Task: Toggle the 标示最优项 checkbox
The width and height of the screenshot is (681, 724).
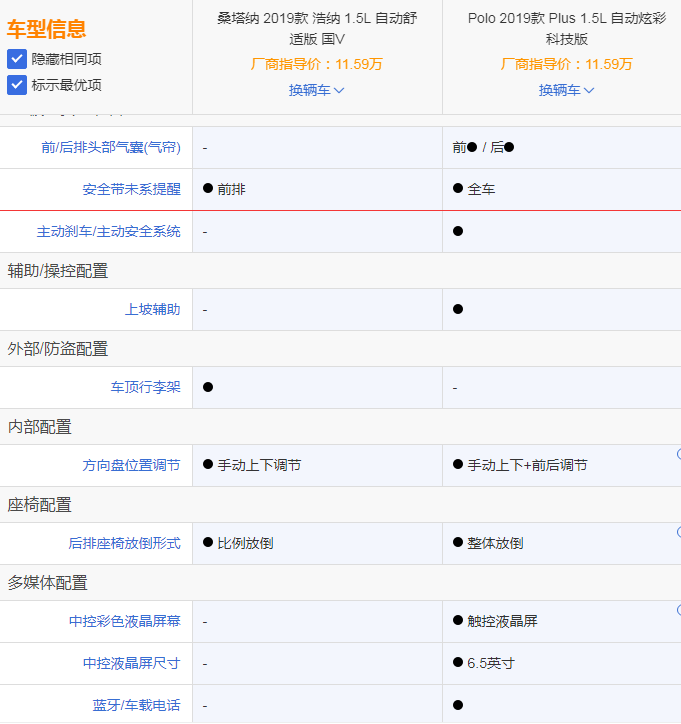Action: click(x=17, y=85)
